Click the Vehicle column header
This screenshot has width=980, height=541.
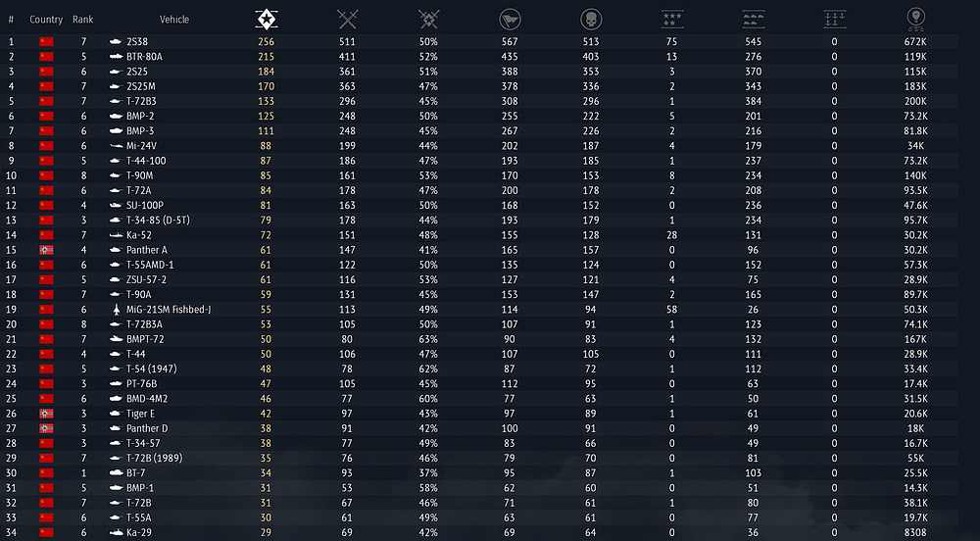coord(174,20)
